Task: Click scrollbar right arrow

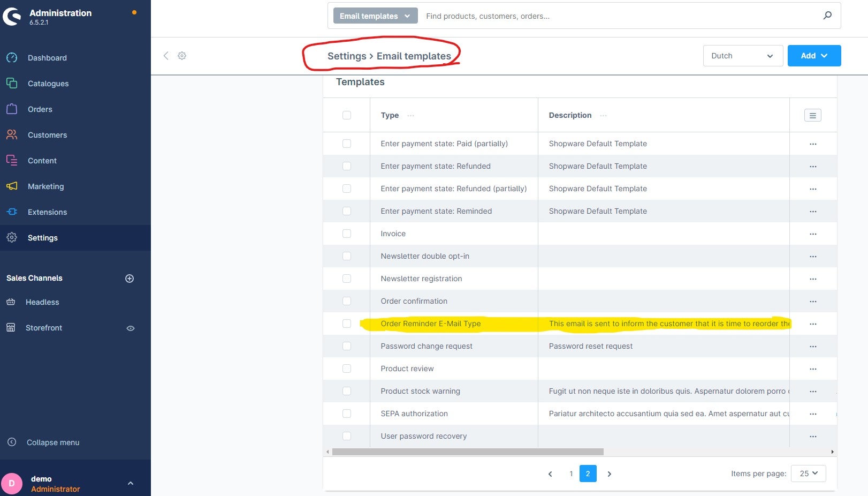Action: click(x=832, y=452)
